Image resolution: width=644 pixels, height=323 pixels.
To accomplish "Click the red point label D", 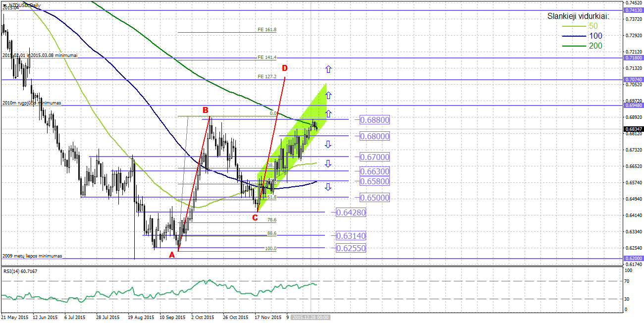I will (x=285, y=68).
